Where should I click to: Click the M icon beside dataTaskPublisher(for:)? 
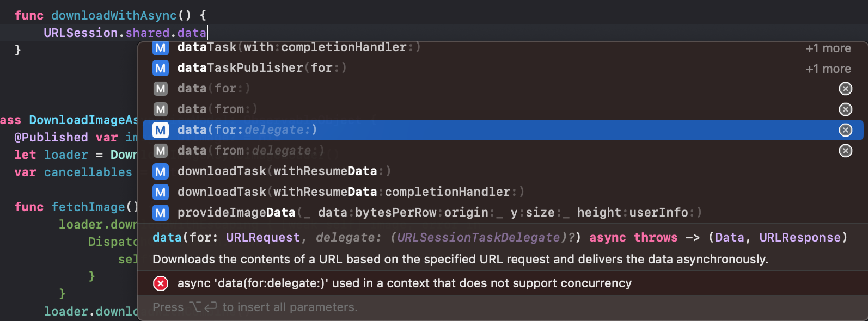tap(161, 68)
